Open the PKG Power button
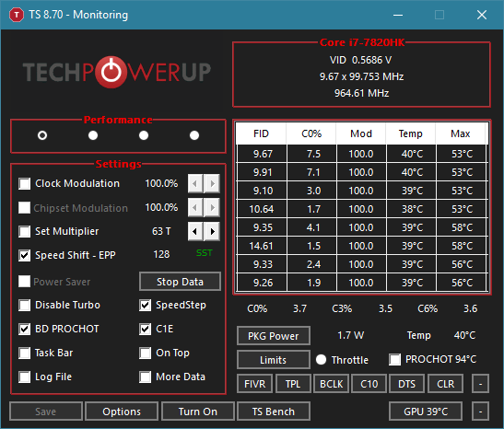The width and height of the screenshot is (504, 429). pyautogui.click(x=274, y=336)
